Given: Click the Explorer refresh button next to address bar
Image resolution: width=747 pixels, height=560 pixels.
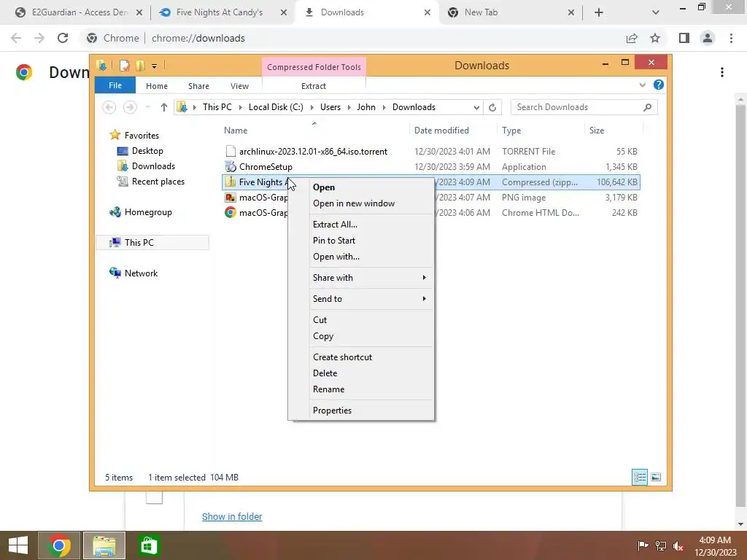Looking at the screenshot, I should tap(492, 108).
